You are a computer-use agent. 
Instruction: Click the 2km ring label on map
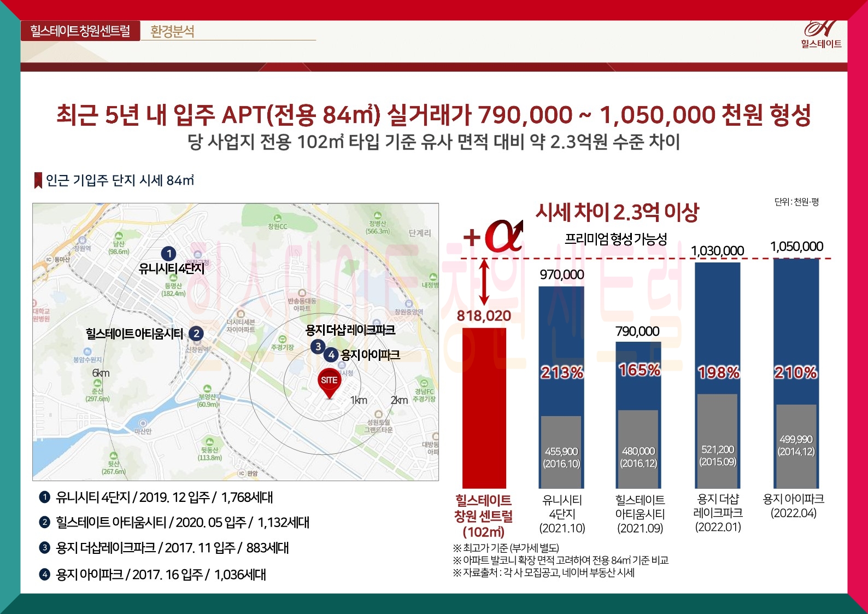tap(399, 400)
